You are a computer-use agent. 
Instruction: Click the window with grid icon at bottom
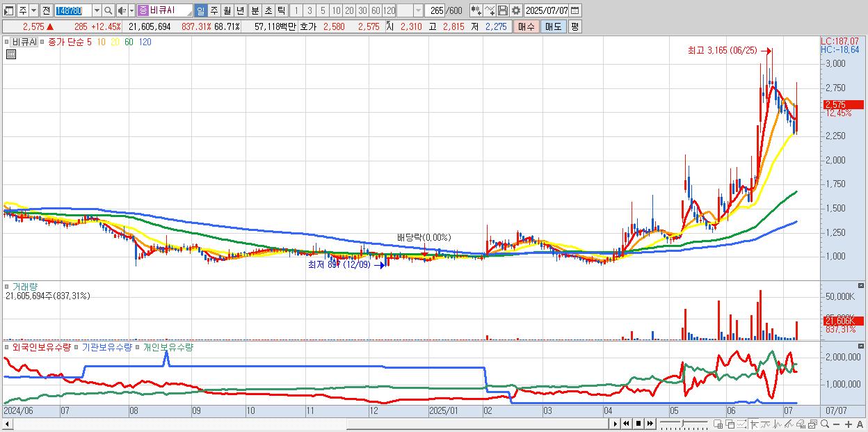pos(718,424)
